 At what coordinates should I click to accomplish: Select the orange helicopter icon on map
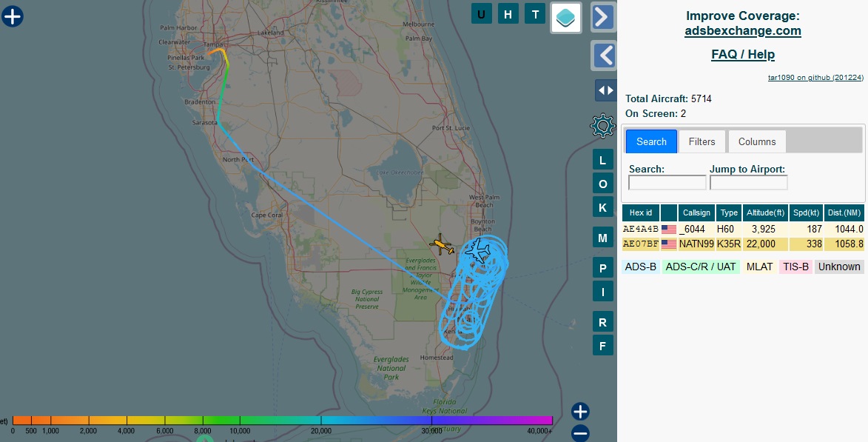(441, 244)
